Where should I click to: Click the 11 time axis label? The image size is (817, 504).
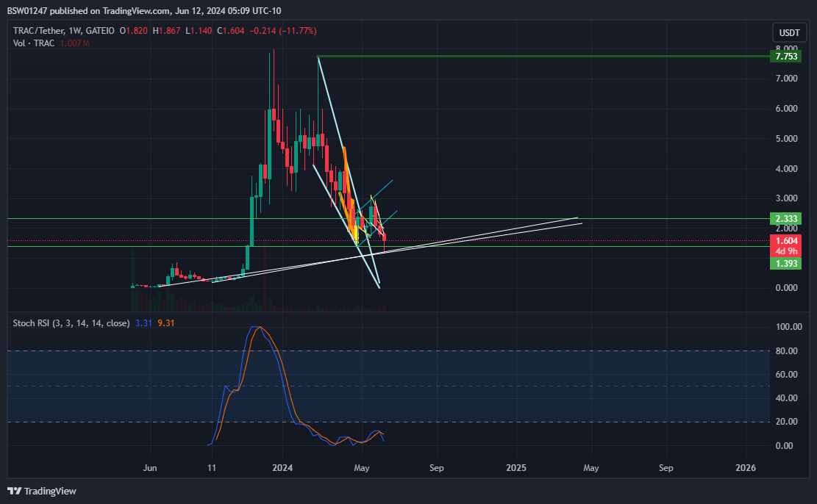pos(212,467)
